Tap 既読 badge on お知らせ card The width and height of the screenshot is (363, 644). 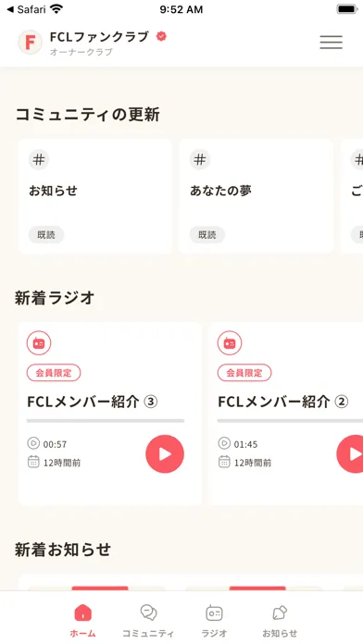click(46, 234)
